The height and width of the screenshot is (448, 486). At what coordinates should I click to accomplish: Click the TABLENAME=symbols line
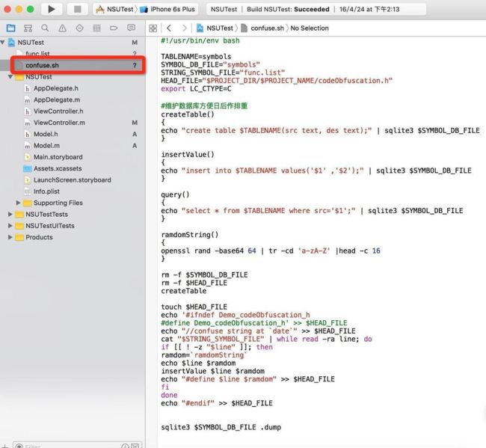coord(196,57)
